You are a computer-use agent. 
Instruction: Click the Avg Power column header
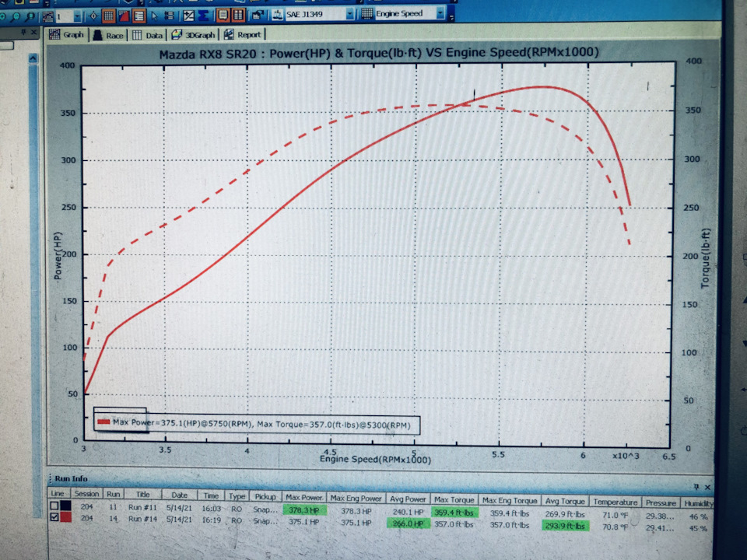click(x=408, y=499)
